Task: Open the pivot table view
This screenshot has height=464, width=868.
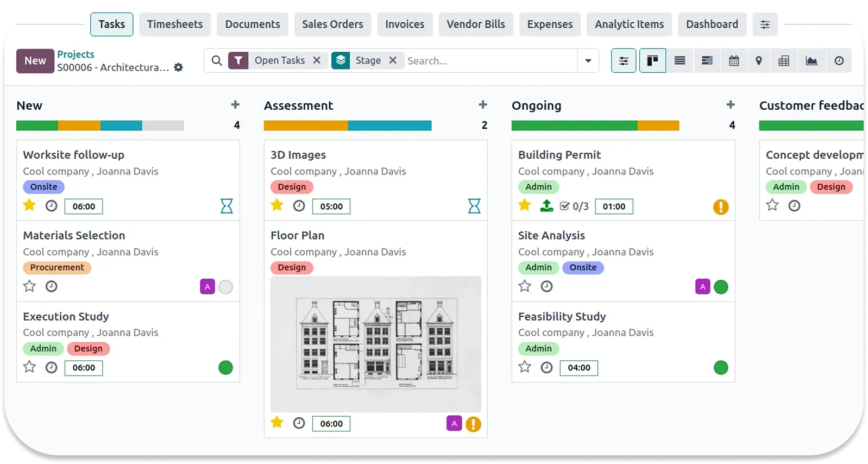Action: point(783,61)
